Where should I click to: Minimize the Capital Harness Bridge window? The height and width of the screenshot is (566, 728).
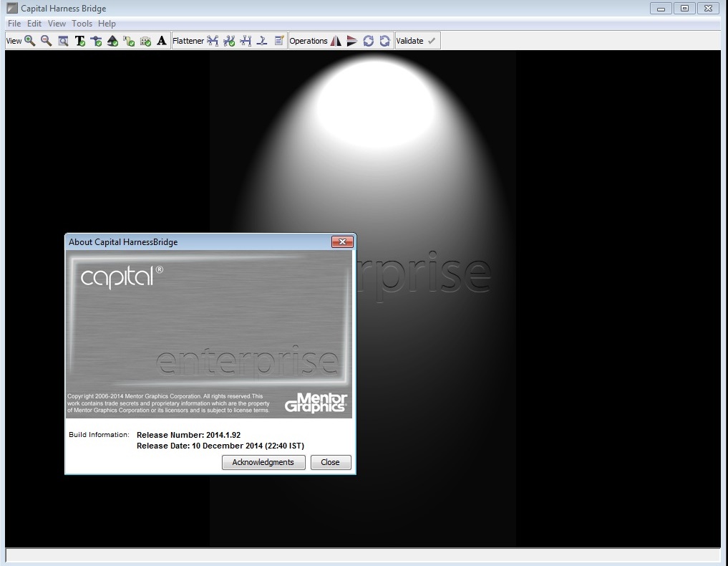pyautogui.click(x=661, y=9)
